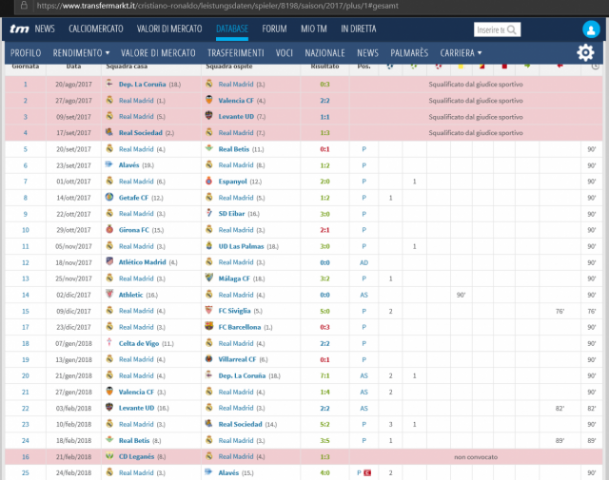This screenshot has width=609, height=480.
Task: Open the CD Leganés team link
Action: pyautogui.click(x=136, y=456)
